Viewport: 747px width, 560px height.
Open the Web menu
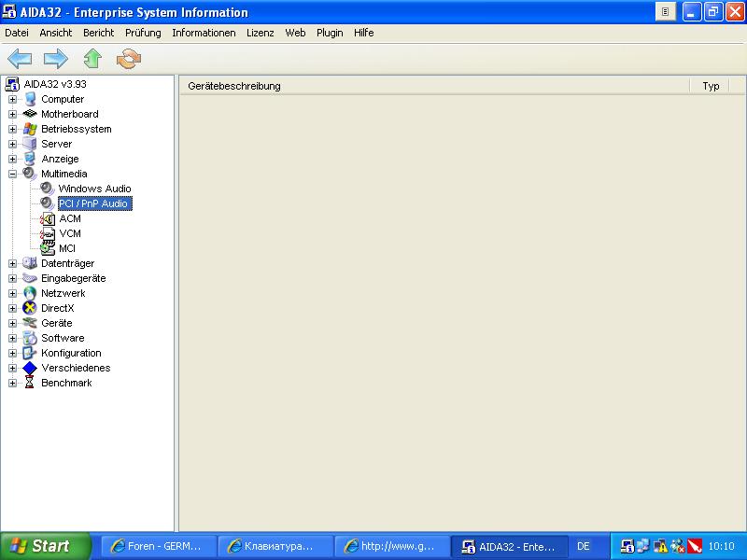[295, 33]
